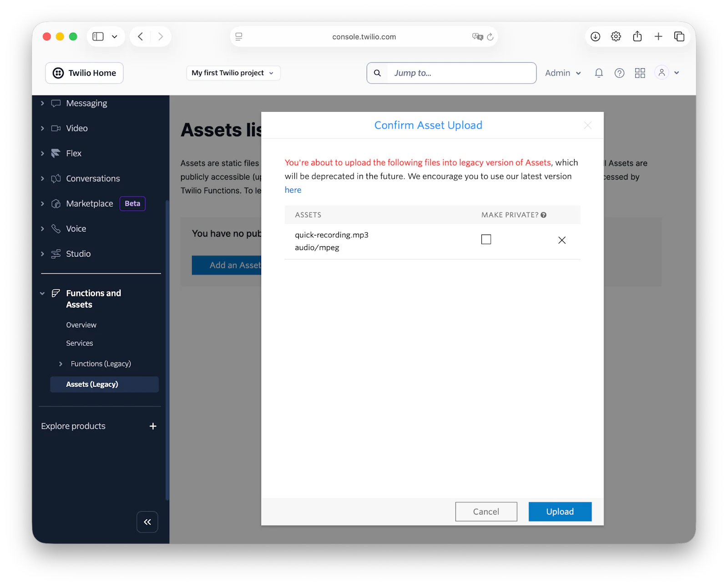This screenshot has height=586, width=728.
Task: Click inside the Jump to search field
Action: (x=455, y=73)
